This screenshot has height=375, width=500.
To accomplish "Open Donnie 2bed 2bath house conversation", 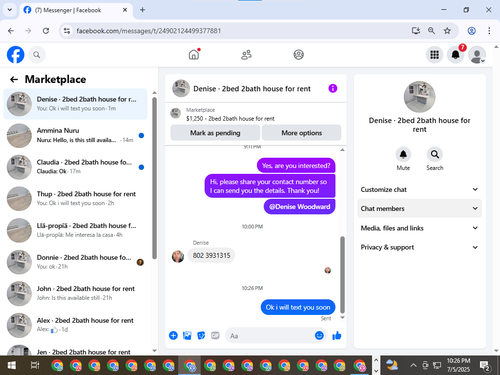I will click(x=75, y=262).
